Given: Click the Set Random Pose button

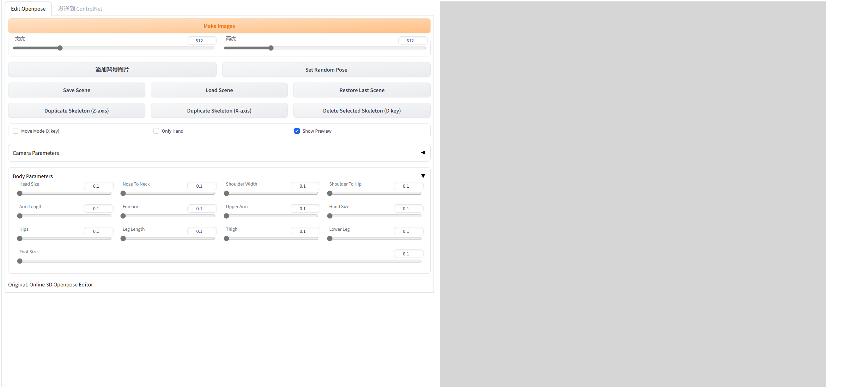Looking at the screenshot, I should [x=326, y=69].
